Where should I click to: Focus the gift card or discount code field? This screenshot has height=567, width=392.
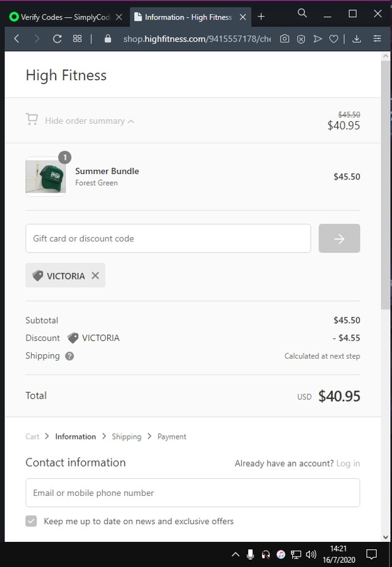(168, 238)
